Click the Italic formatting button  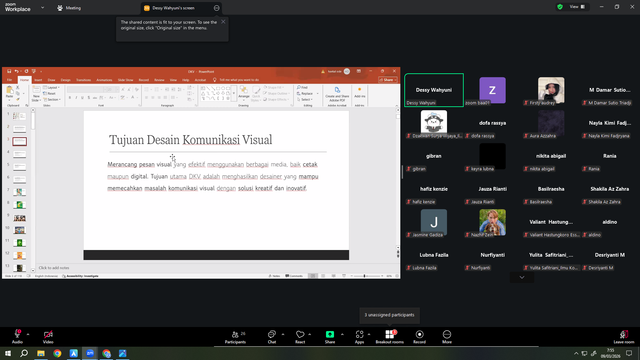click(76, 98)
